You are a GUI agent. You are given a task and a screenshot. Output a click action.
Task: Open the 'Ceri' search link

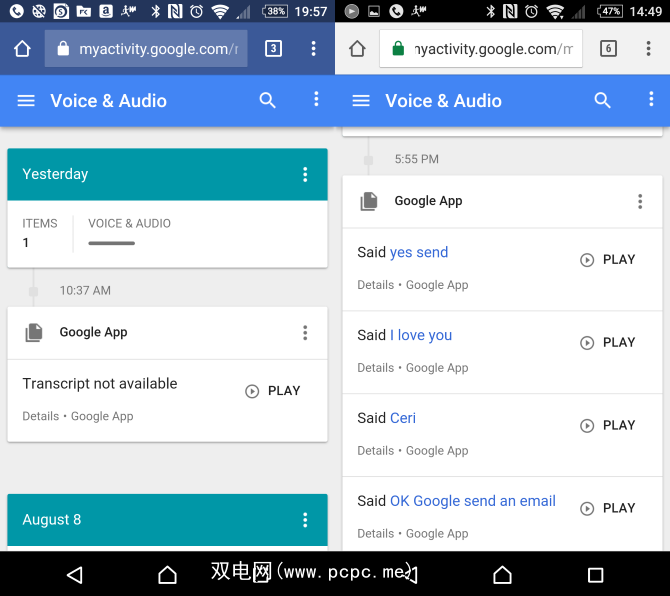tap(403, 418)
